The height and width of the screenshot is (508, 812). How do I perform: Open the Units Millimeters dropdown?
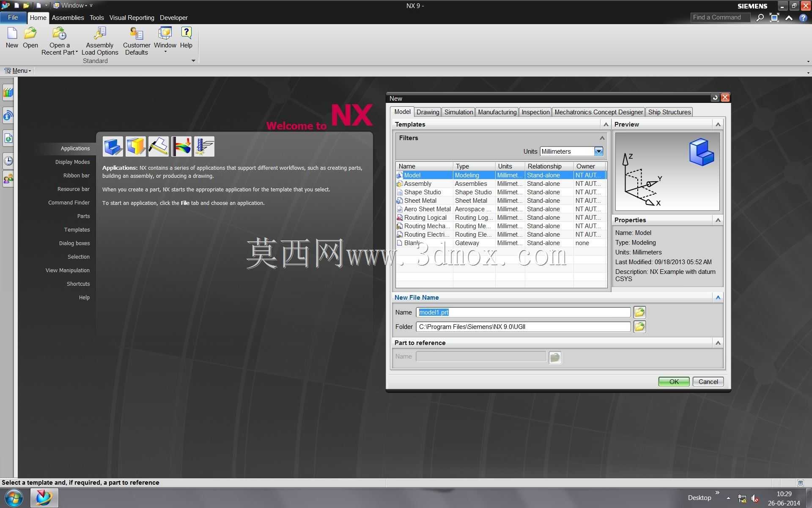tap(598, 151)
